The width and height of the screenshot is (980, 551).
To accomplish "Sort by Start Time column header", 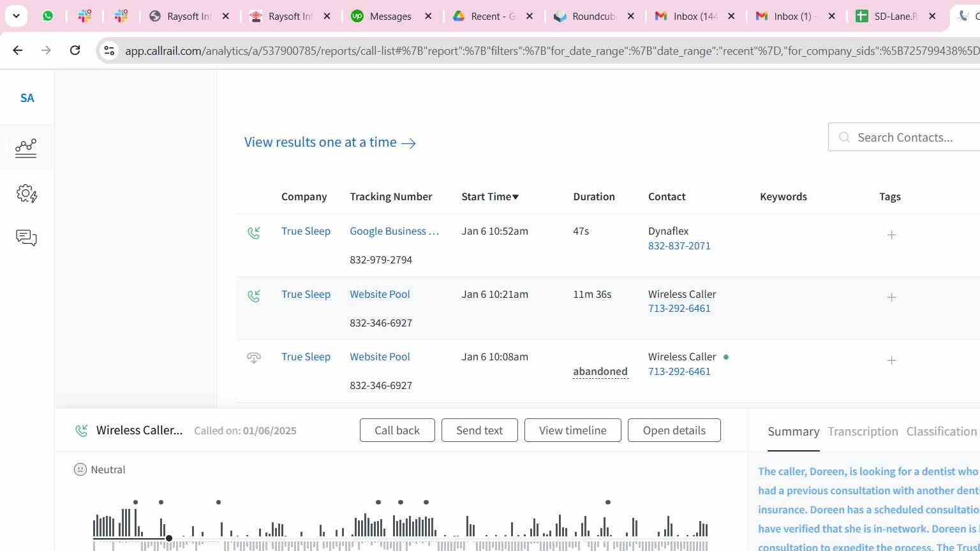I will [490, 196].
